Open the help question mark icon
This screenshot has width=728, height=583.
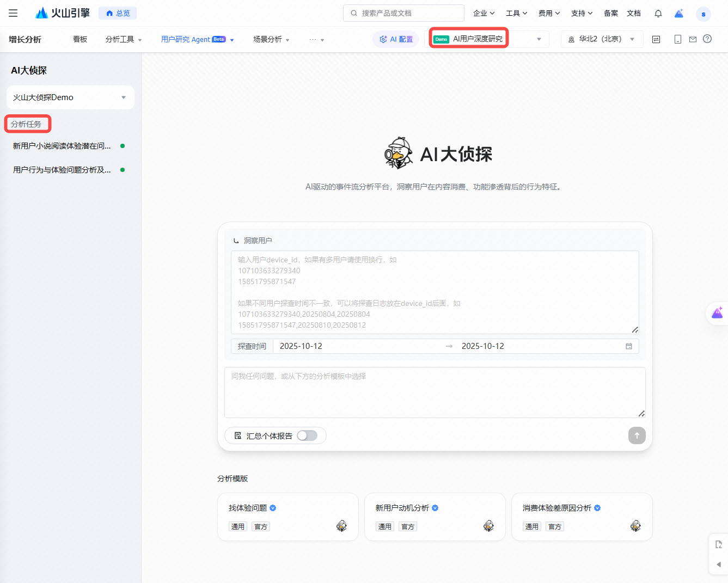pyautogui.click(x=707, y=39)
